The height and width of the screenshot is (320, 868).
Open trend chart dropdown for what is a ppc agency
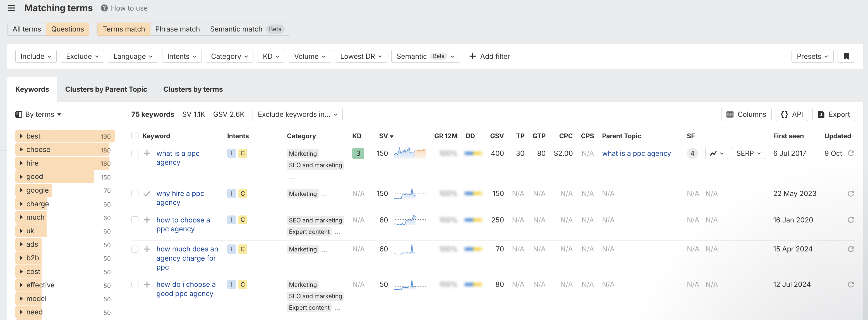tap(716, 153)
